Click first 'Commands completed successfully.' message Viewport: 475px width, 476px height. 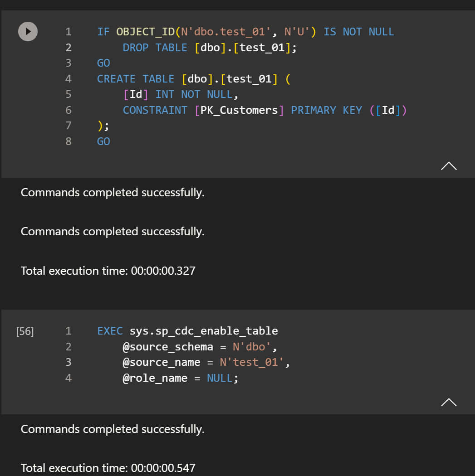113,193
